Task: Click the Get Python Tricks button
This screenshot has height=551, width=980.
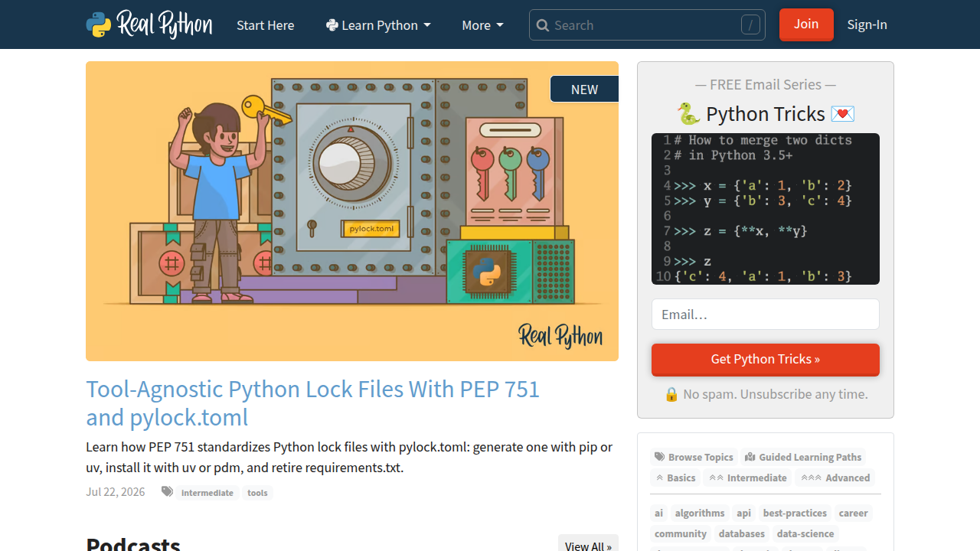Action: [766, 360]
